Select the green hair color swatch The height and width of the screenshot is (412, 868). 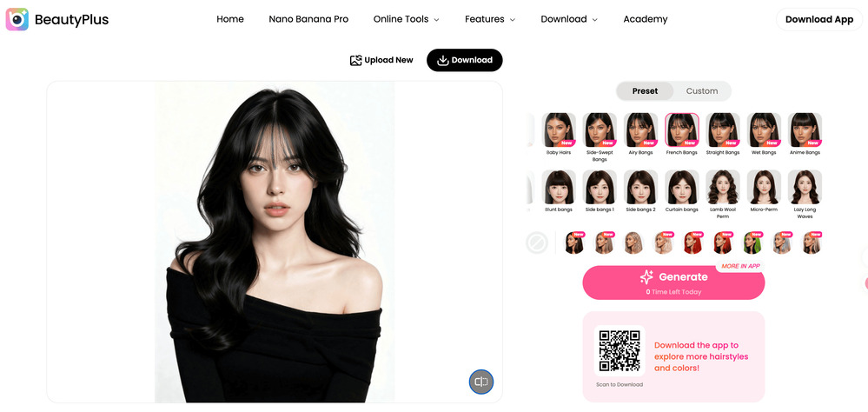coord(752,243)
